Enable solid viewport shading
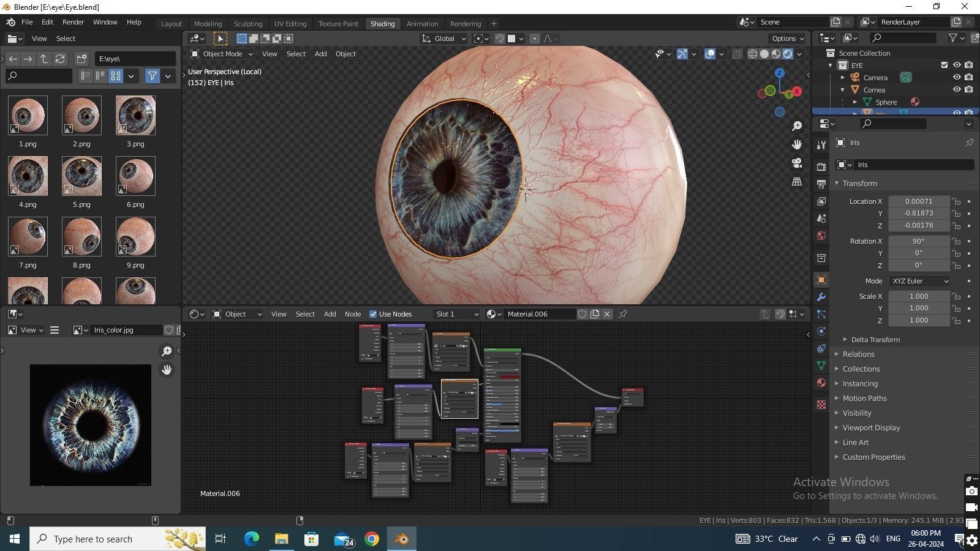The width and height of the screenshot is (980, 551). (764, 54)
